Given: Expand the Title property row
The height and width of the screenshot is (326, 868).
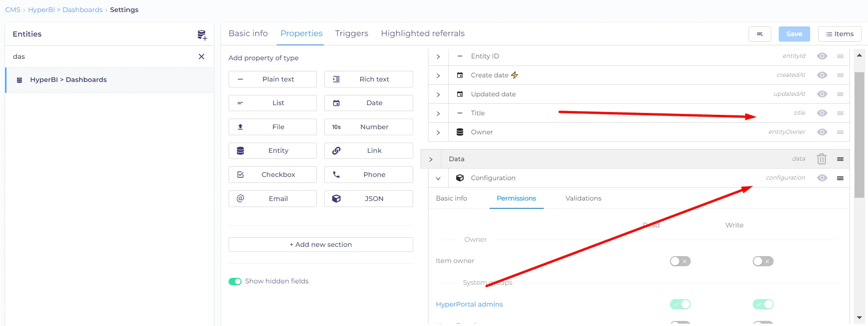Looking at the screenshot, I should tap(438, 113).
